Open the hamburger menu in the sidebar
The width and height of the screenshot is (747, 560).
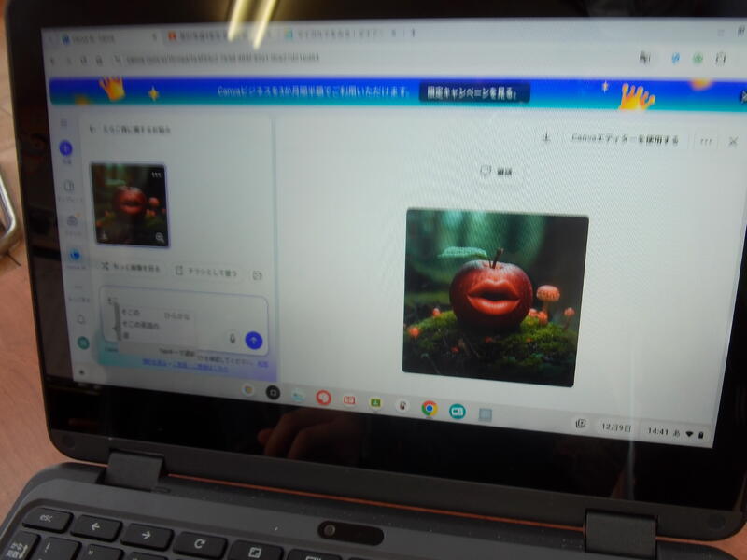[x=63, y=122]
